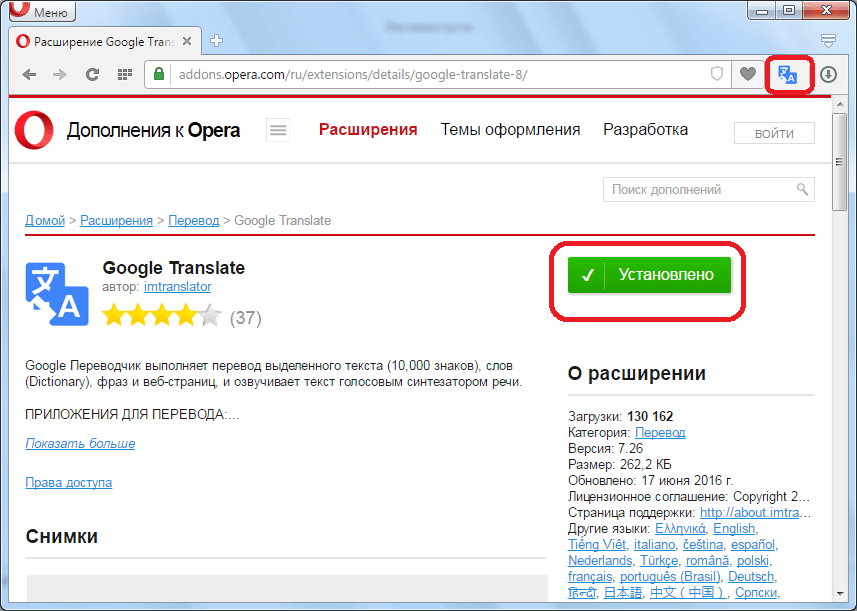
Task: Click the Размер: 262,2 КБ text
Action: pos(619,465)
